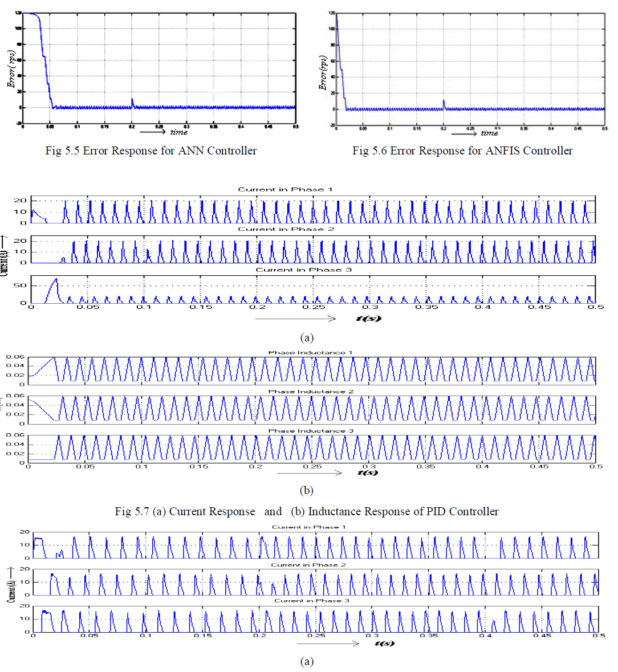Click the error spike at 0.2 in ANFIS plot

(x=444, y=103)
